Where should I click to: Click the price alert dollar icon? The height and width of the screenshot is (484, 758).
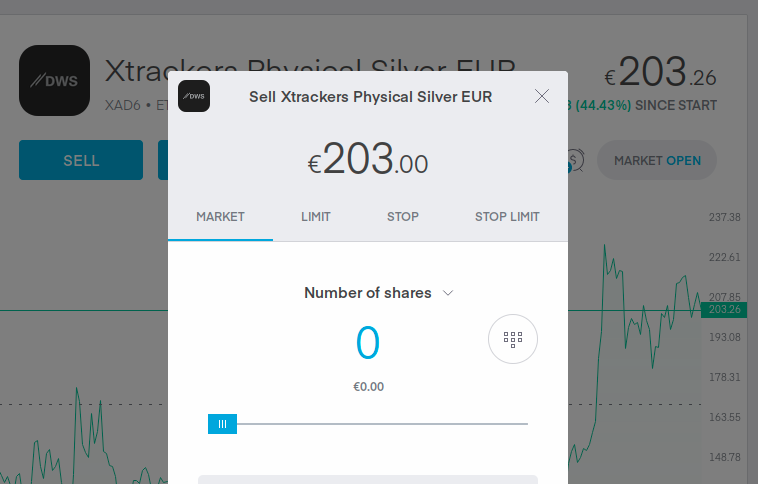pos(575,160)
